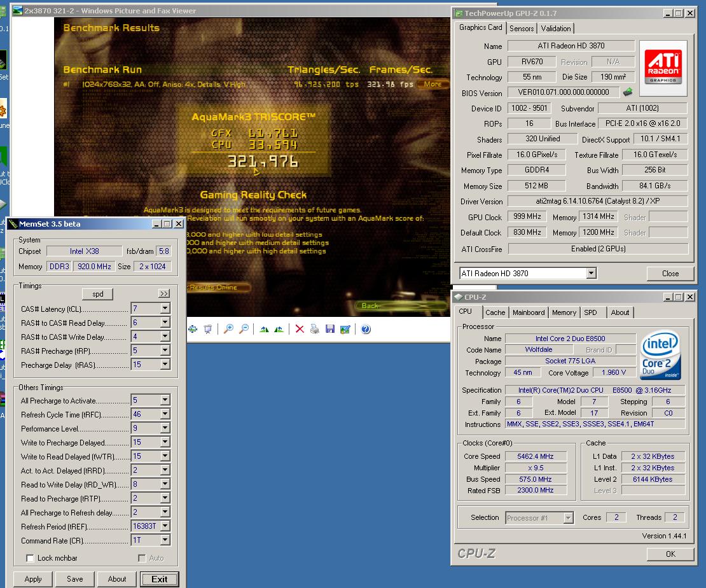
Task: Click the Core Voltage 1.960 V value
Action: (613, 373)
